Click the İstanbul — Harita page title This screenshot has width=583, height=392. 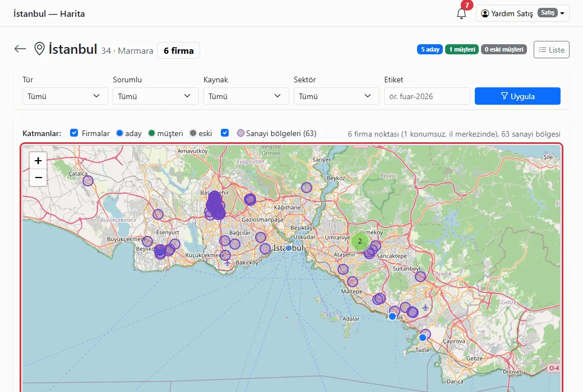(49, 14)
